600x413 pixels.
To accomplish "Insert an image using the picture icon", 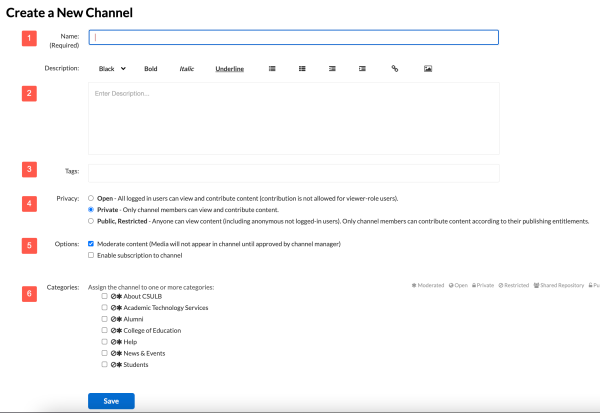I will coord(428,69).
